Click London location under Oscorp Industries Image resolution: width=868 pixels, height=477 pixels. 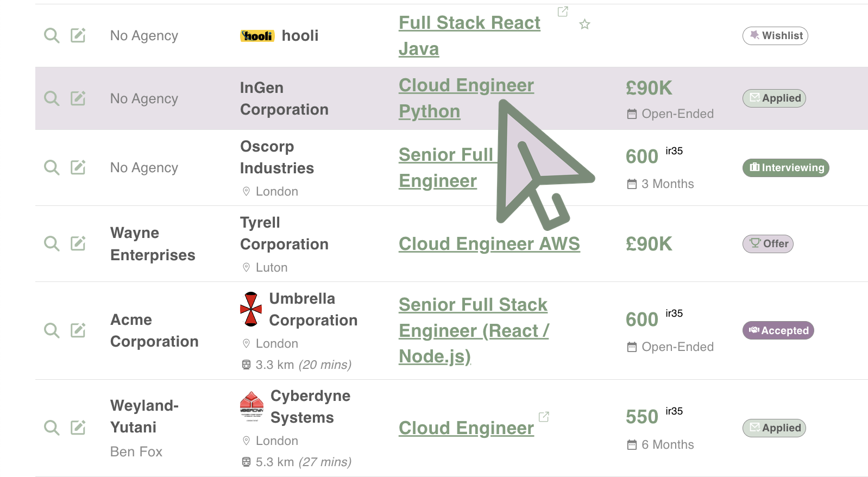click(x=277, y=191)
